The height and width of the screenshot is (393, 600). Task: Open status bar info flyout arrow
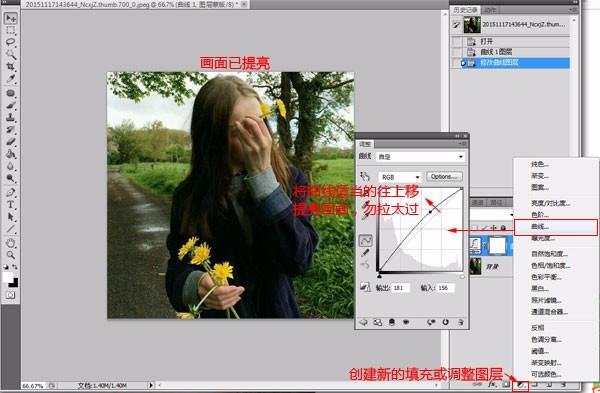pyautogui.click(x=151, y=385)
